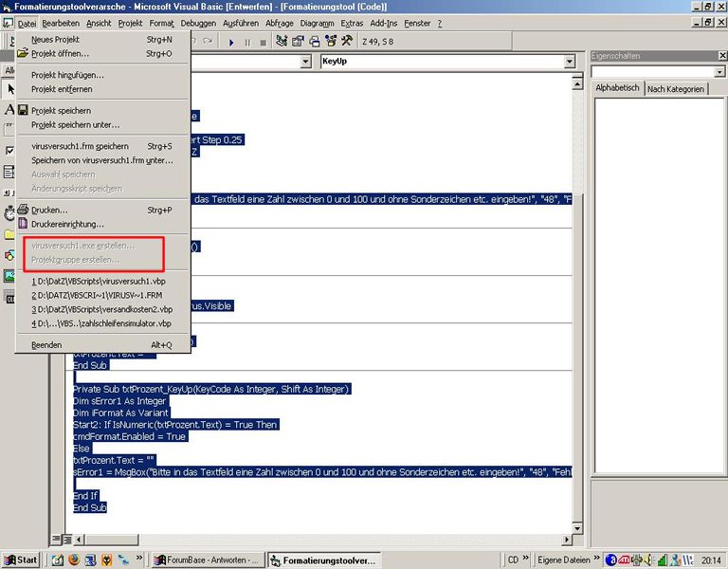Open recent file 4 zahlschleifensimulator.vbp
This screenshot has width=728, height=569.
tap(103, 323)
